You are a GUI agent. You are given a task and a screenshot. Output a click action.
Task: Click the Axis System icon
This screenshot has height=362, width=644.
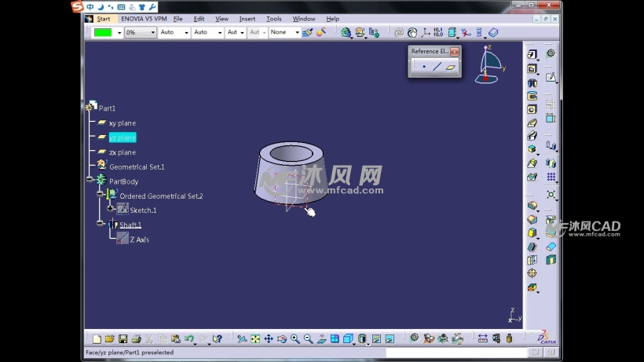pos(426,32)
